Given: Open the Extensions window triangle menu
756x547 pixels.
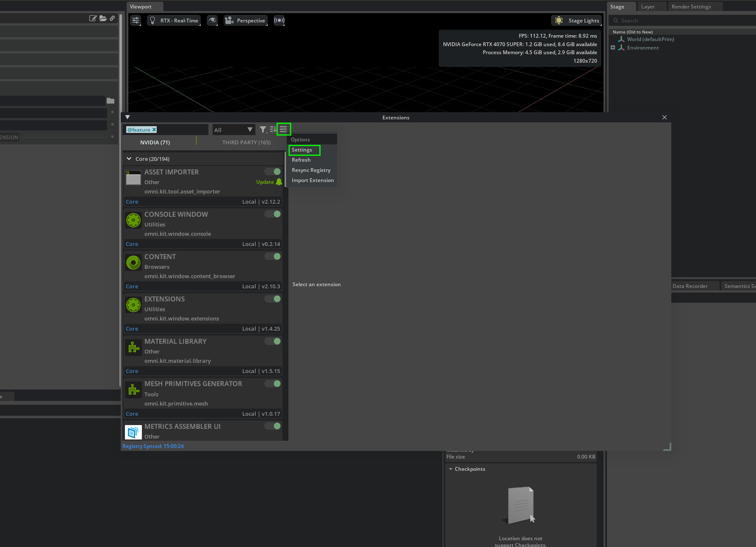Looking at the screenshot, I should tap(127, 117).
